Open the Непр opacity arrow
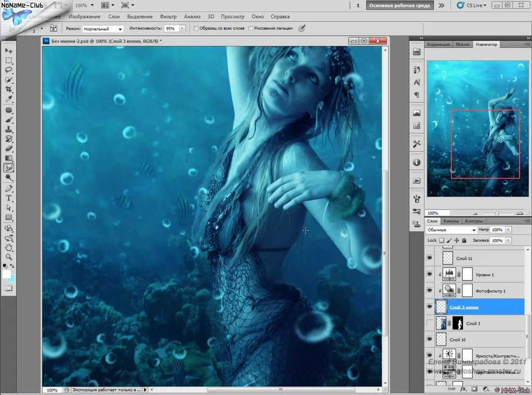The image size is (532, 395). (508, 230)
